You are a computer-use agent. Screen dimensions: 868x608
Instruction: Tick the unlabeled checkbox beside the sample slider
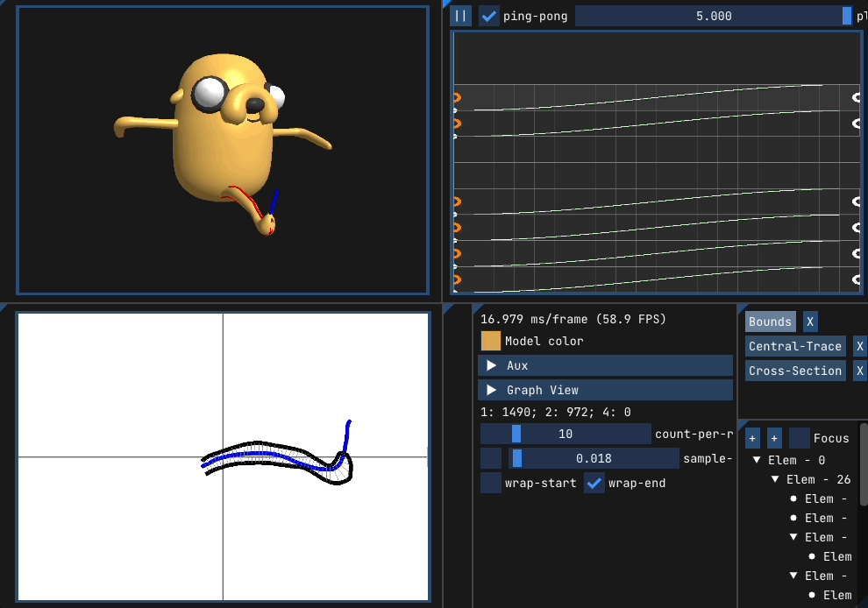click(x=490, y=458)
